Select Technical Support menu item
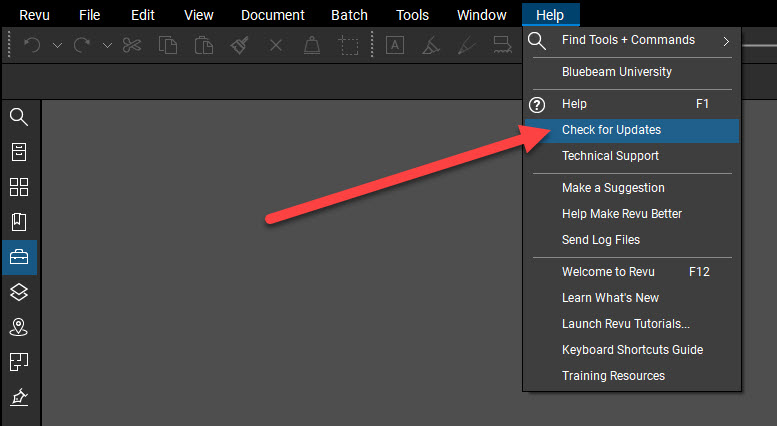 coord(632,156)
